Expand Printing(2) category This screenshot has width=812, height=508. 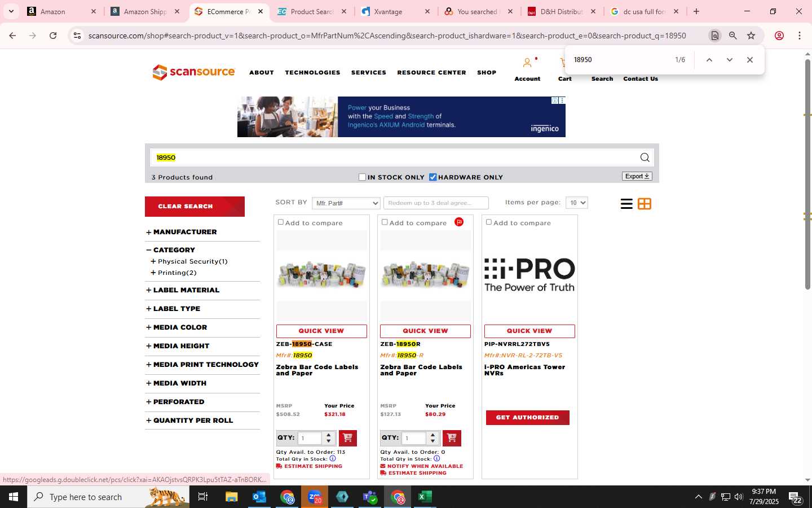pyautogui.click(x=174, y=273)
